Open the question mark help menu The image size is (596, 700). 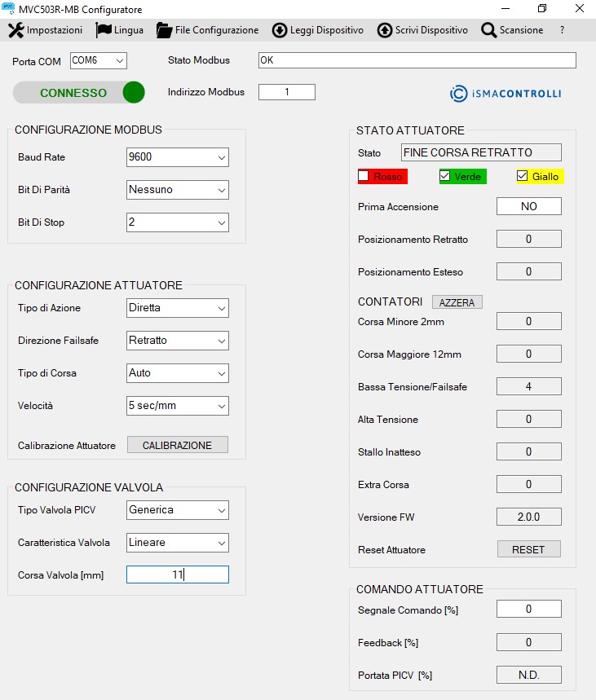pos(562,30)
